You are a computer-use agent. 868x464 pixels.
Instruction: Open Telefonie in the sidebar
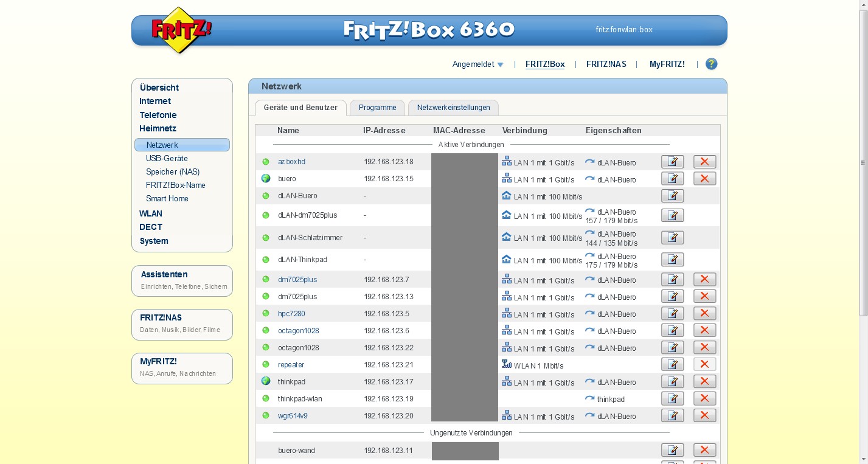click(x=158, y=115)
